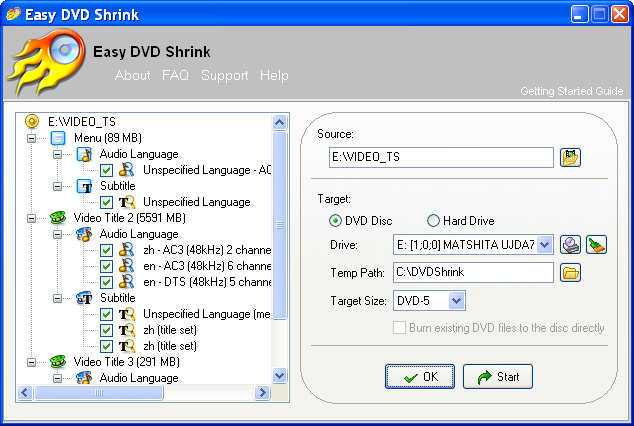
Task: Toggle zh - AC3 (48kHz) 2 channel checkbox
Action: (x=106, y=250)
